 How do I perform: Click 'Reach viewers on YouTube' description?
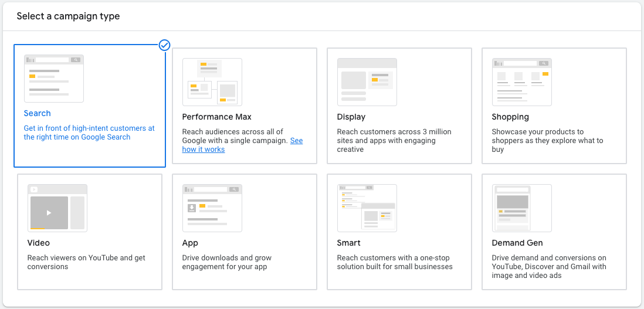86,262
